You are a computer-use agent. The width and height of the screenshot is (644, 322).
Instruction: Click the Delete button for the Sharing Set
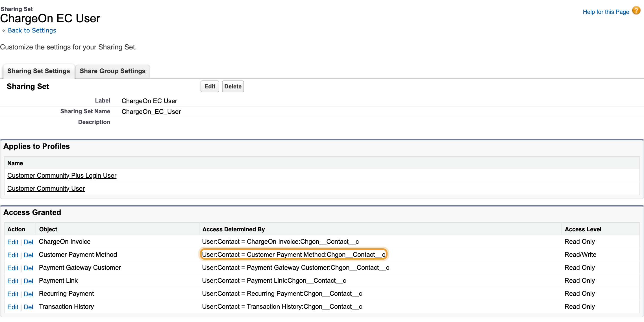[233, 86]
